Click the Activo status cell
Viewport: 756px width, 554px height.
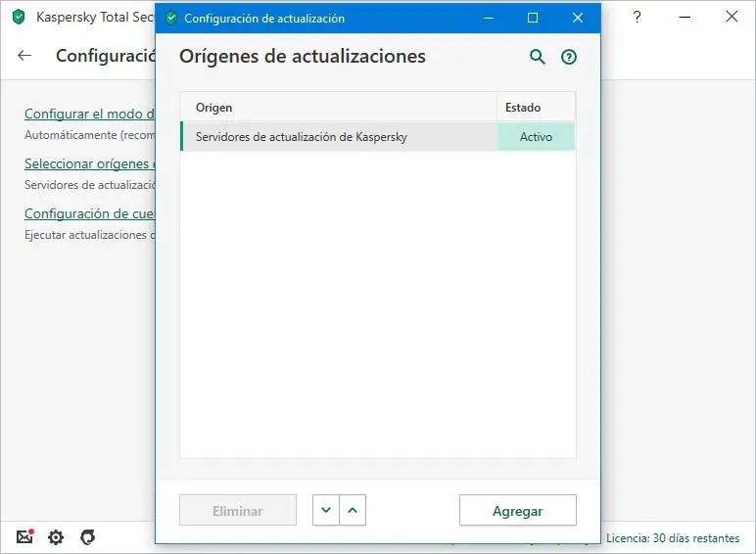pos(536,137)
